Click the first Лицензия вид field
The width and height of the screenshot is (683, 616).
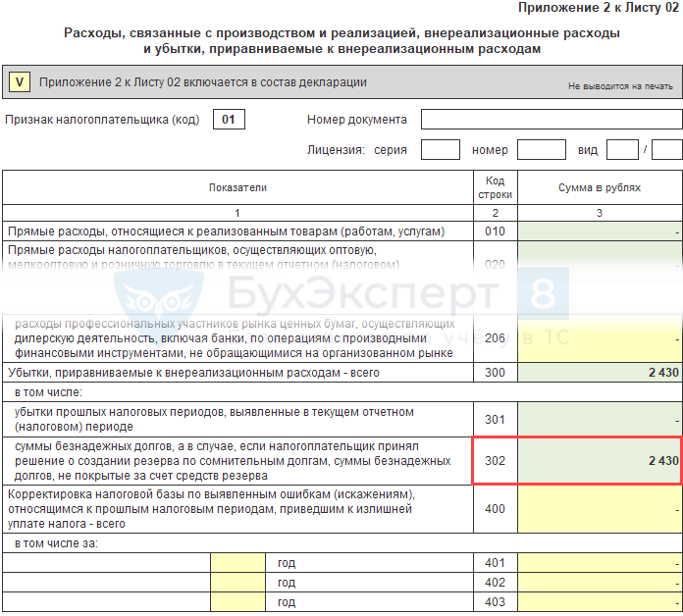pos(622,150)
